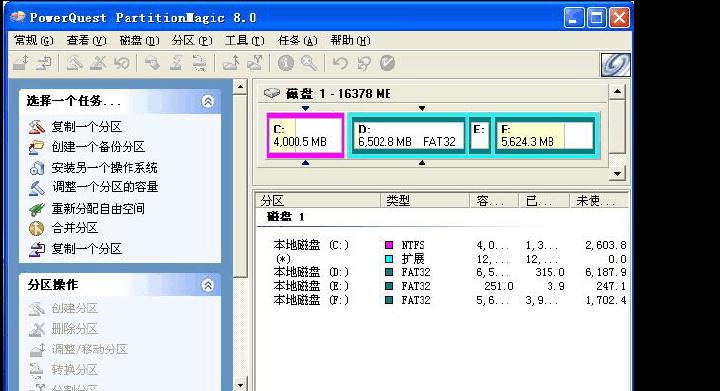This screenshot has height=391, width=720.
Task: Click the 容... capacity column header
Action: click(495, 201)
